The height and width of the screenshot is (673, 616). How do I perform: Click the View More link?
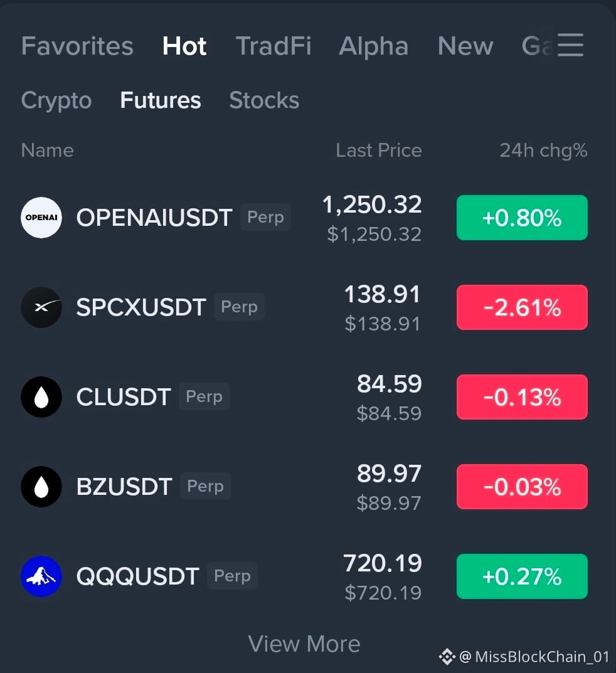coord(304,644)
